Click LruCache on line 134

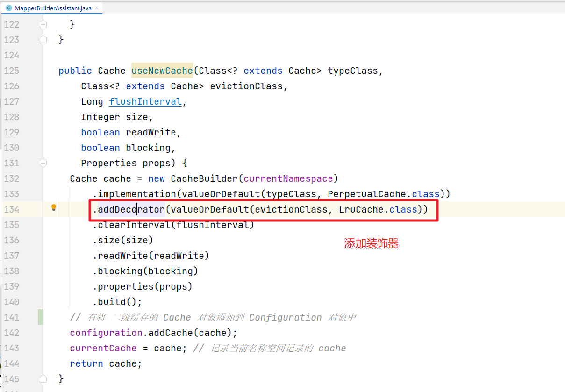coord(361,209)
